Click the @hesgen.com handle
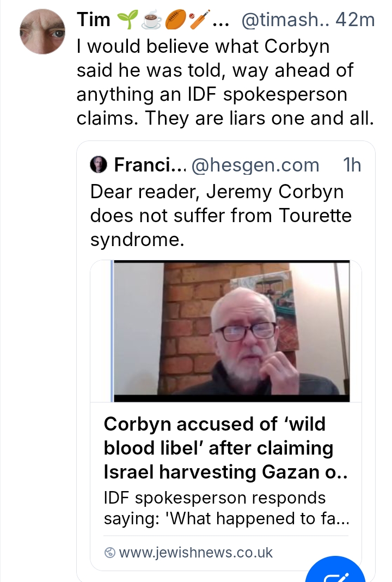 click(256, 164)
